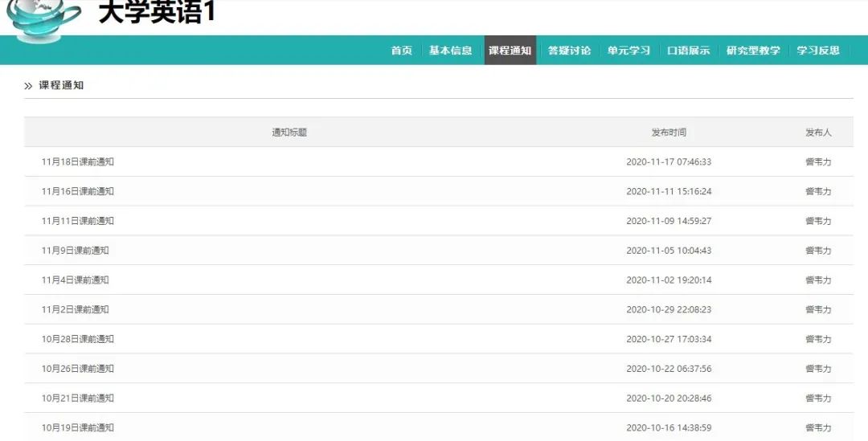Click the 11月4日课前通知 link
The image size is (868, 441).
[x=76, y=280]
